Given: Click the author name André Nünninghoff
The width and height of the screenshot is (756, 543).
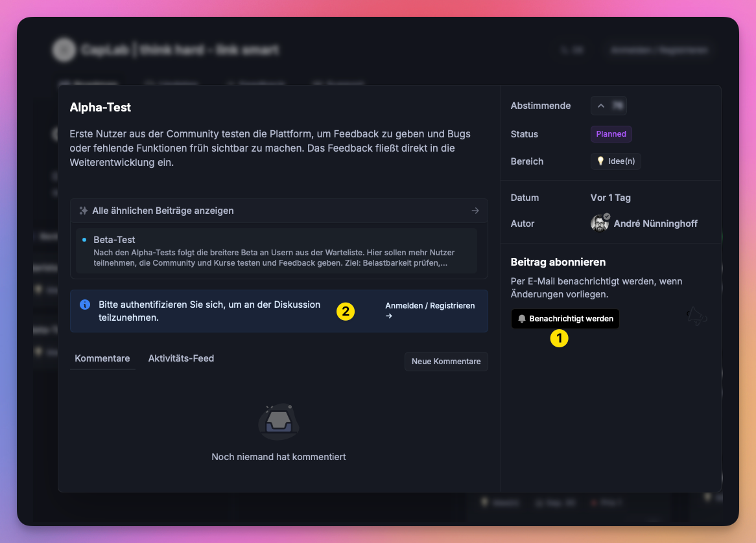Looking at the screenshot, I should pos(656,224).
